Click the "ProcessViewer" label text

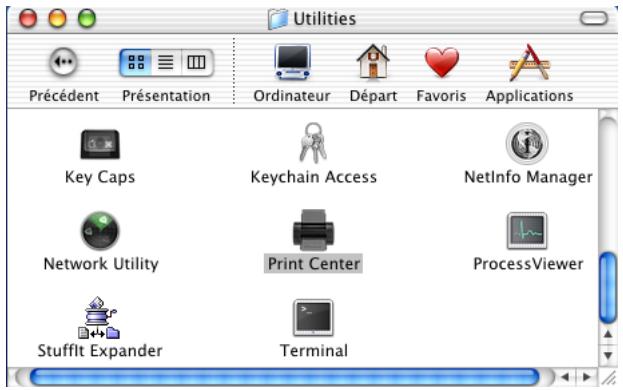(x=528, y=263)
